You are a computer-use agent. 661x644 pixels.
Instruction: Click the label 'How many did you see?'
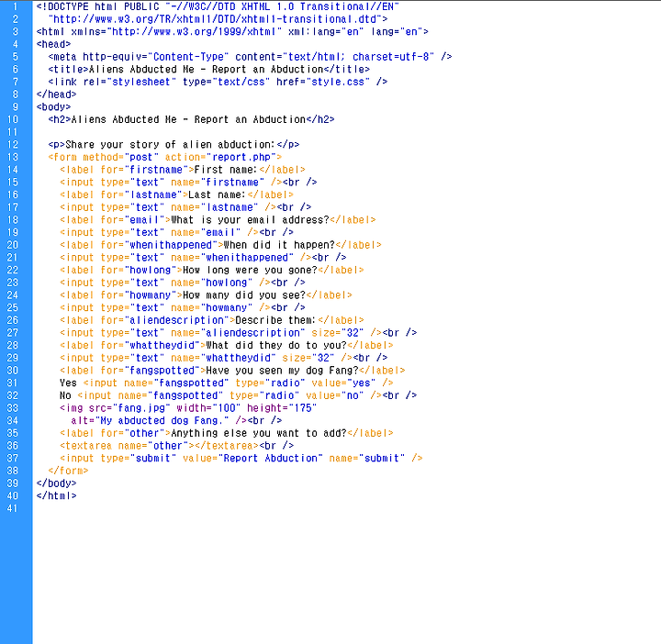[207, 295]
